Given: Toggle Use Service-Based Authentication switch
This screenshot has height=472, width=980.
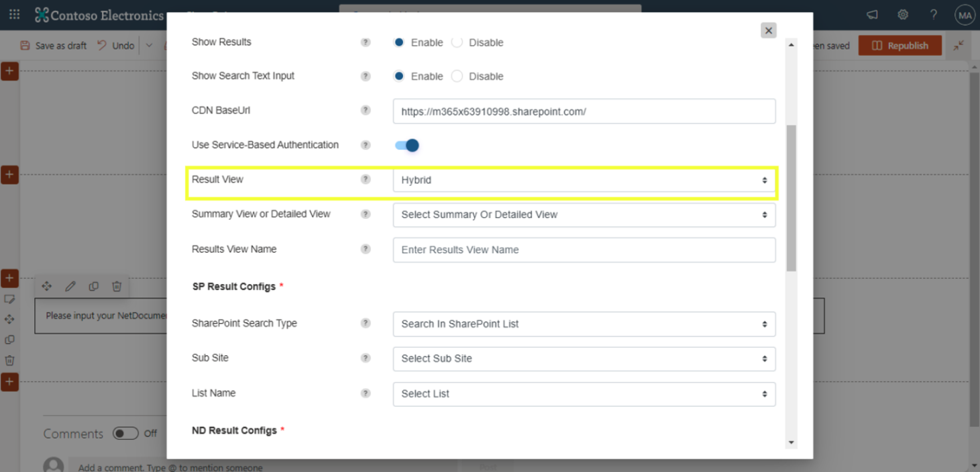Looking at the screenshot, I should (407, 145).
